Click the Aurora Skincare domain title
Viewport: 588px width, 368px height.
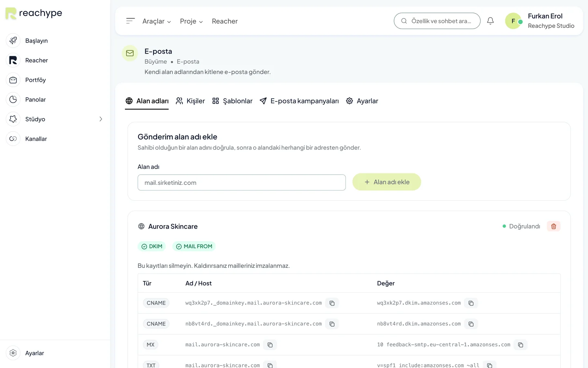pos(173,227)
